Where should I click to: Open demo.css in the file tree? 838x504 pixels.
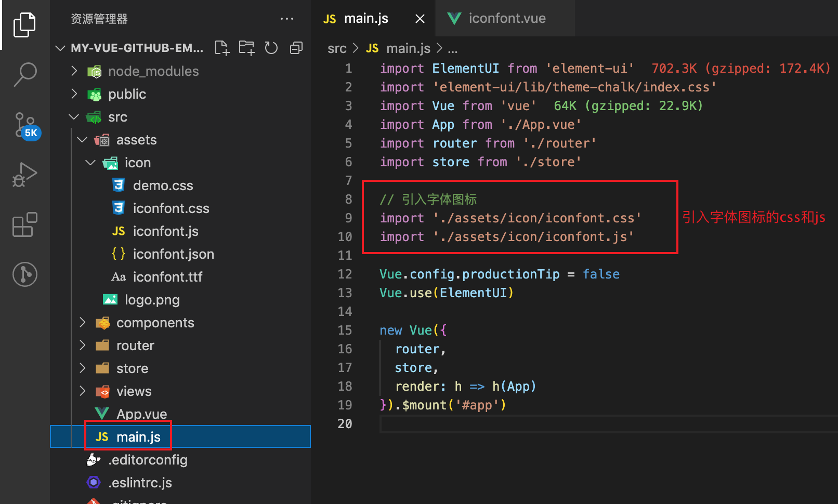[x=163, y=185]
